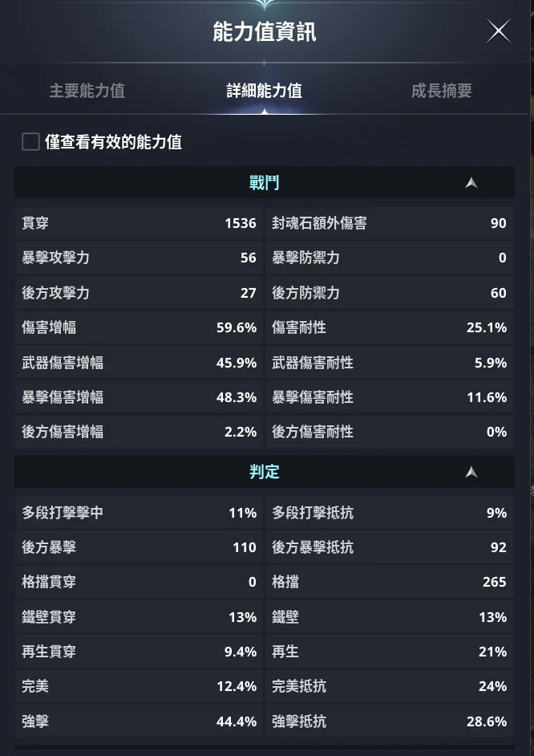The height and width of the screenshot is (756, 534).
Task: Select the 貫穿 stat row
Action: (x=139, y=223)
